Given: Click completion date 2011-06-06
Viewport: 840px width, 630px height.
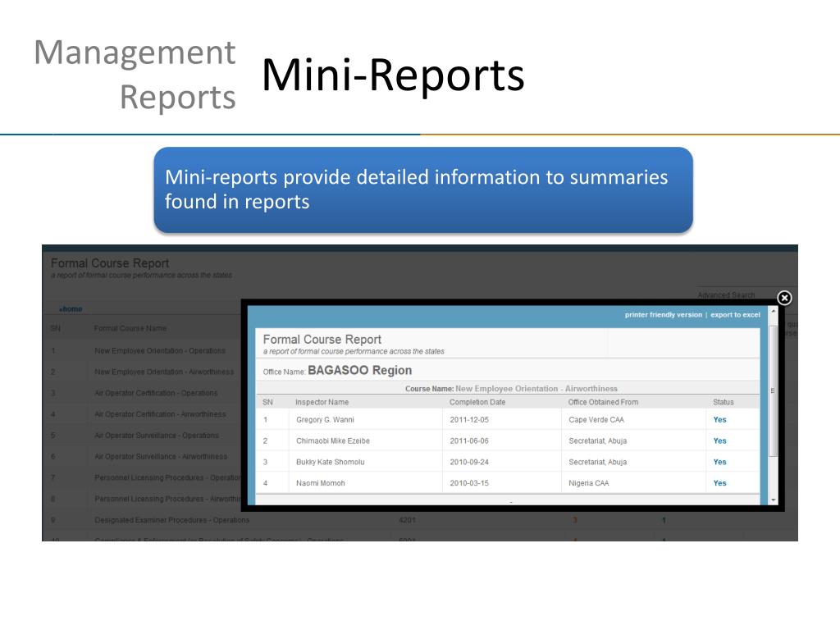Looking at the screenshot, I should click(469, 441).
